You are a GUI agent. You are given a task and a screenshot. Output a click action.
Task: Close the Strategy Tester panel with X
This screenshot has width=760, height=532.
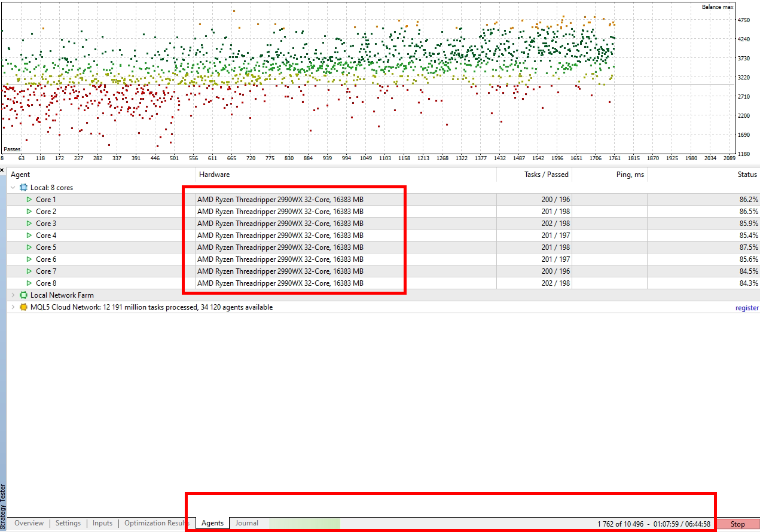[x=2, y=170]
